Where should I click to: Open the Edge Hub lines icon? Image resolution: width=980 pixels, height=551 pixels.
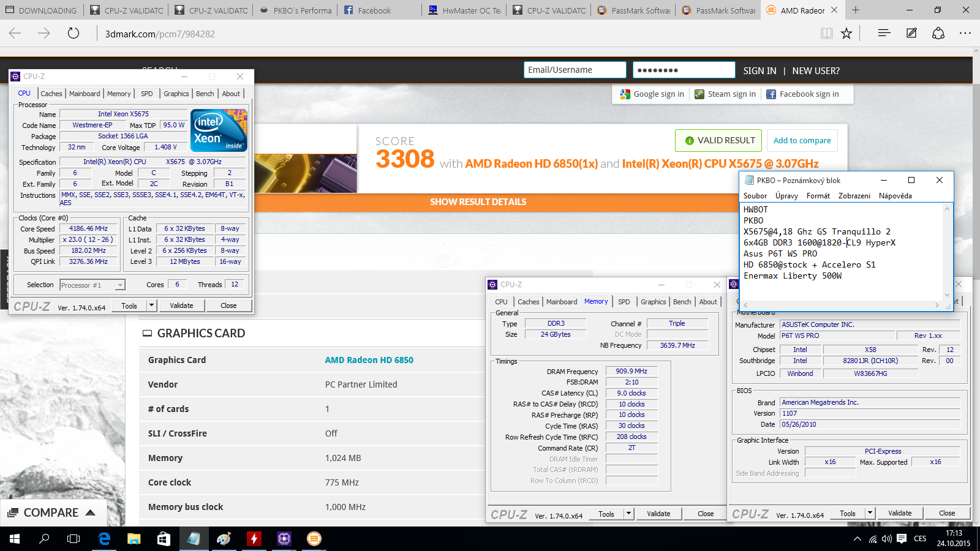tap(884, 33)
